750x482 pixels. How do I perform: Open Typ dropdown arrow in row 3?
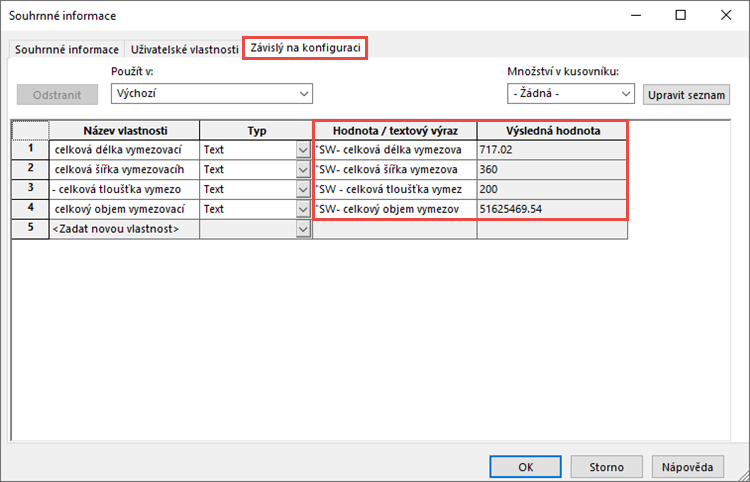click(x=304, y=190)
